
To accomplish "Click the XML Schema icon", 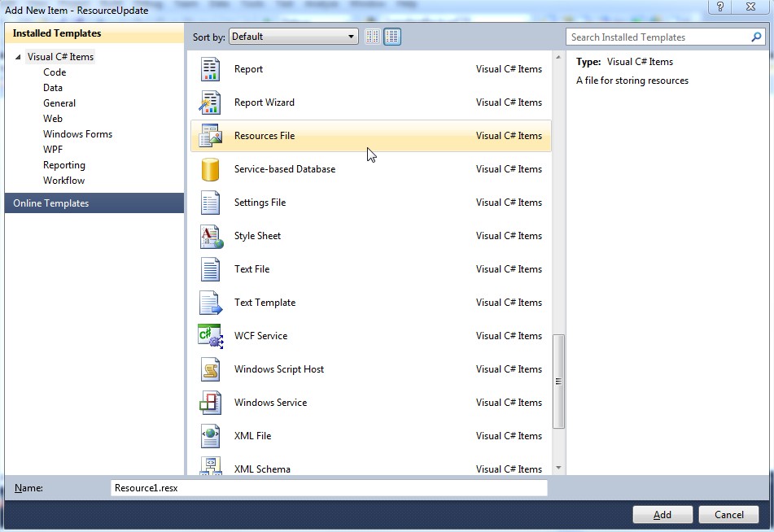I will (210, 466).
